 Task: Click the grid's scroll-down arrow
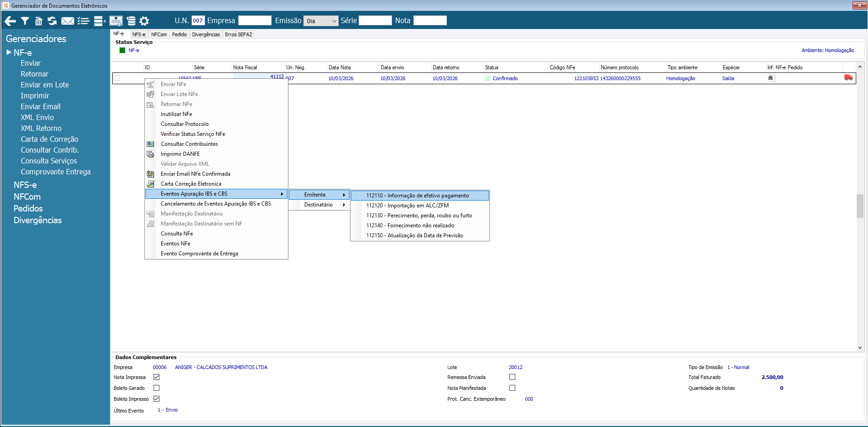coord(860,348)
